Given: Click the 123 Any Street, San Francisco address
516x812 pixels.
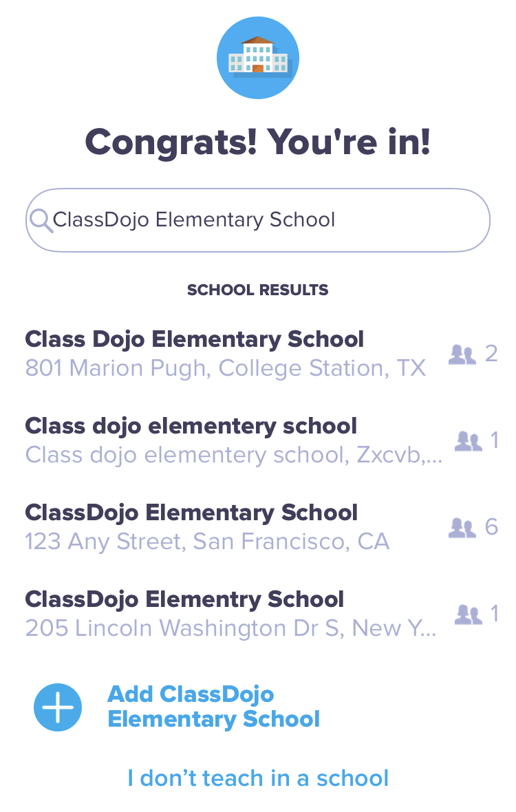Looking at the screenshot, I should click(x=207, y=542).
